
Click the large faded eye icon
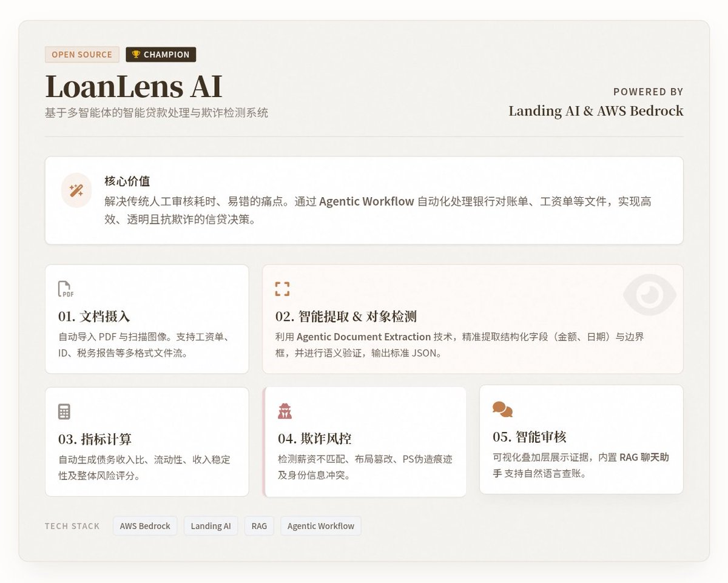click(650, 295)
